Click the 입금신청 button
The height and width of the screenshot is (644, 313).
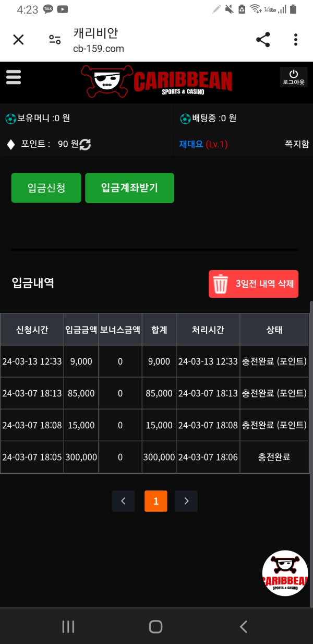point(46,188)
